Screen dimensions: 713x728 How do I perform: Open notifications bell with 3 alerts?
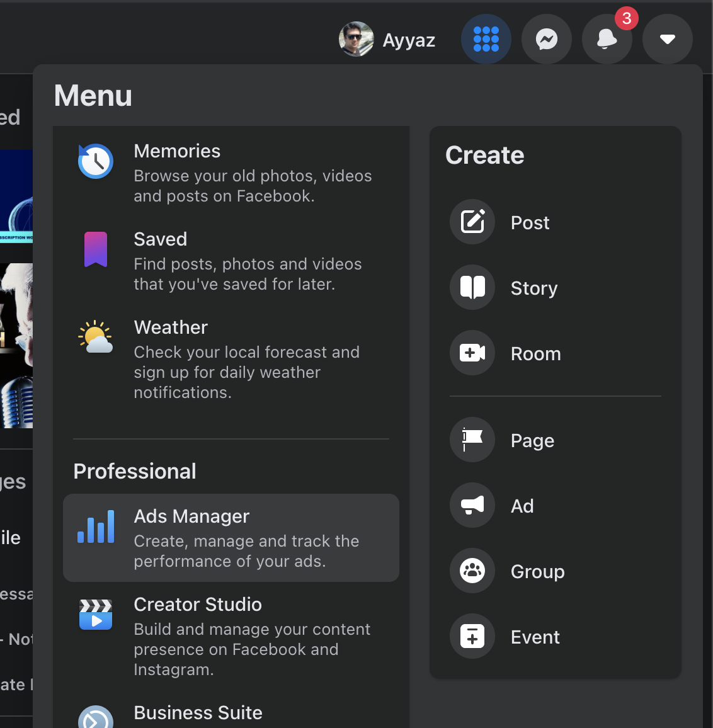pos(607,40)
